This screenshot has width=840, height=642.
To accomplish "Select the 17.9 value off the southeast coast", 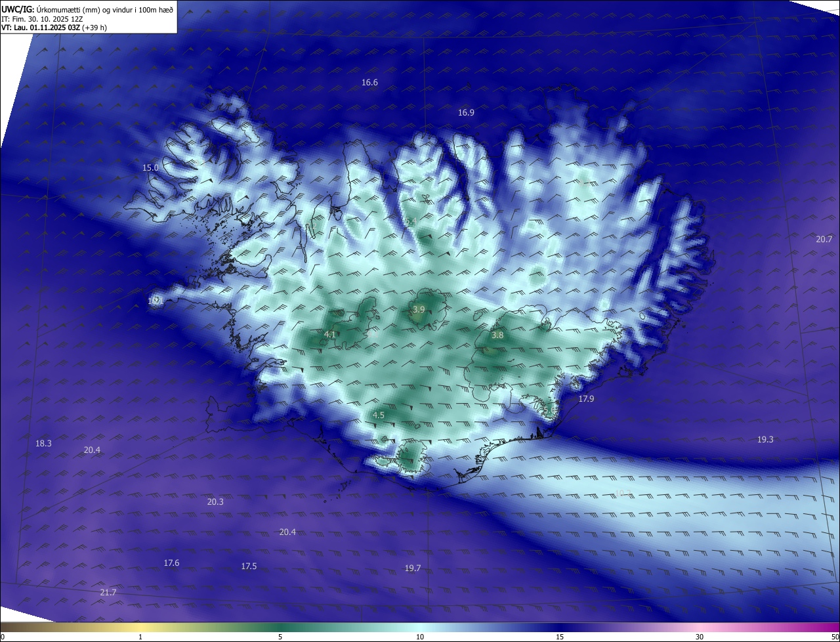I will tap(586, 399).
